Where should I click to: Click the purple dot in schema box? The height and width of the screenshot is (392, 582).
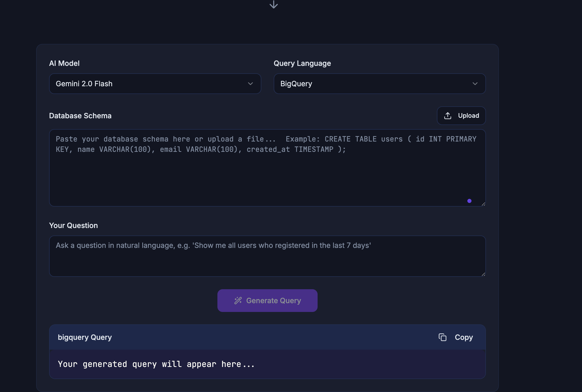pos(469,201)
